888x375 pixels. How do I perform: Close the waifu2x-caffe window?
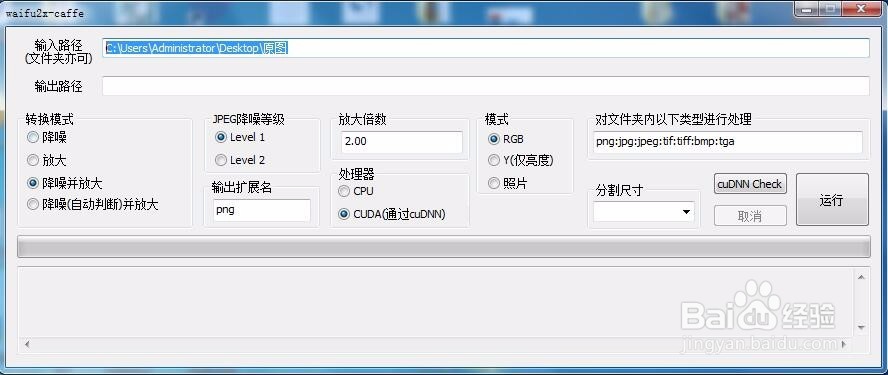pyautogui.click(x=860, y=10)
